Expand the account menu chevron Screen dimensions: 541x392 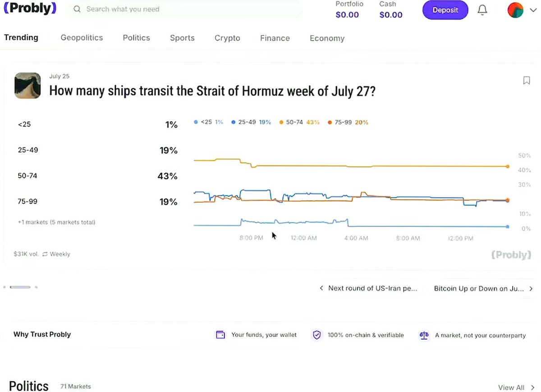click(x=532, y=10)
